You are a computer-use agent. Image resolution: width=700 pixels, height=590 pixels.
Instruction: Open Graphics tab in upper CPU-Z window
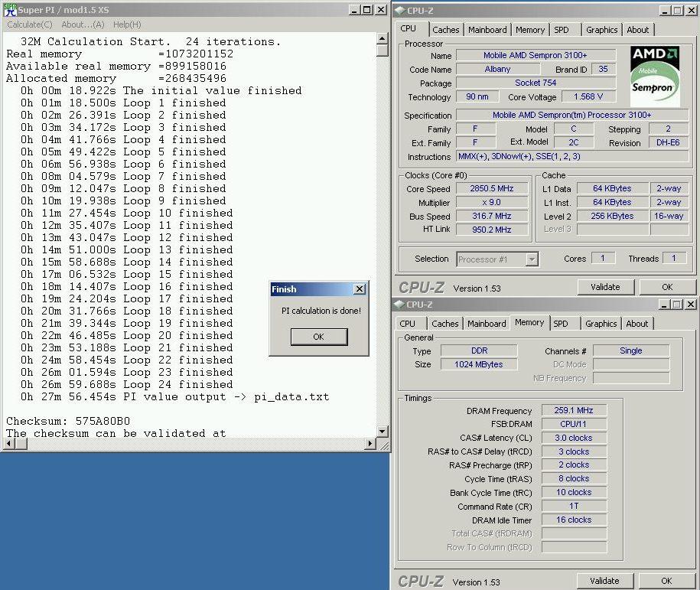tap(602, 30)
